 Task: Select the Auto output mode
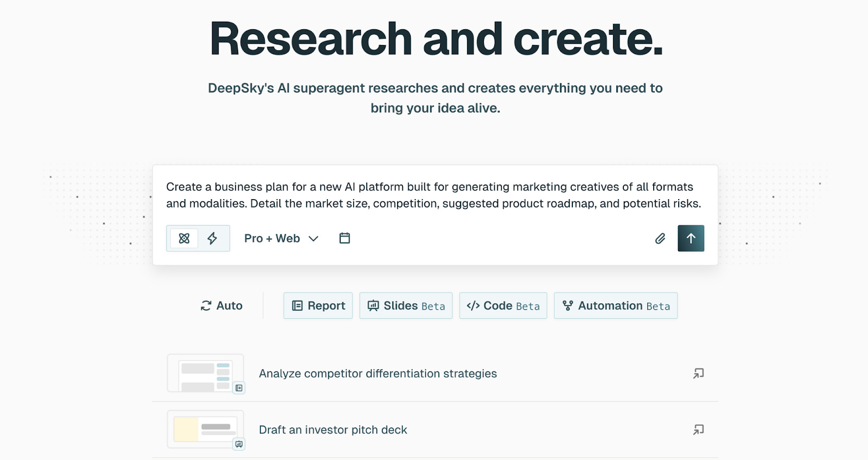tap(221, 305)
